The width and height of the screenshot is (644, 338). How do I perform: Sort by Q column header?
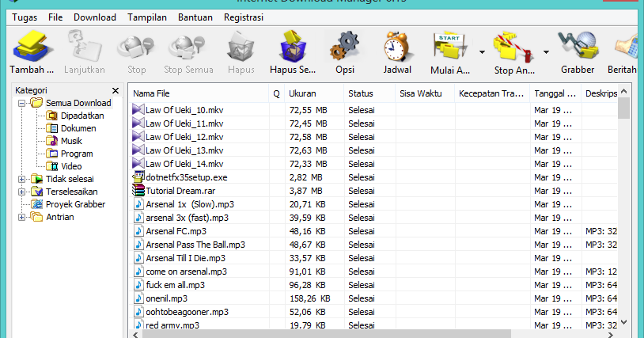click(276, 93)
